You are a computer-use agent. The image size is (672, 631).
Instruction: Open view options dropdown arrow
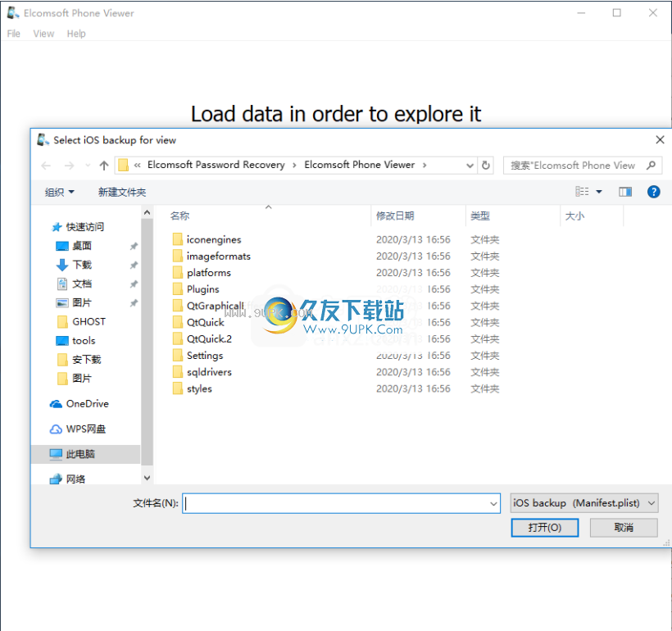[599, 192]
